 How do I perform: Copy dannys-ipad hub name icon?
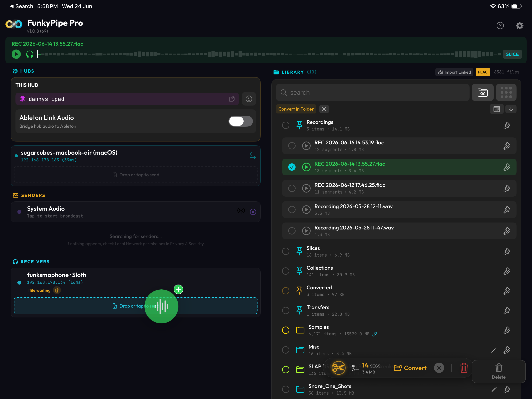click(x=232, y=99)
